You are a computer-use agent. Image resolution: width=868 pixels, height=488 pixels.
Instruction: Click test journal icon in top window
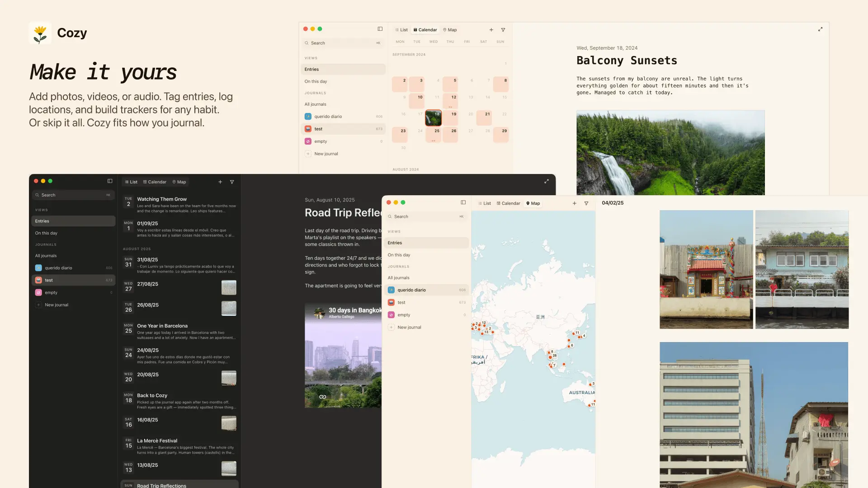[x=308, y=129]
